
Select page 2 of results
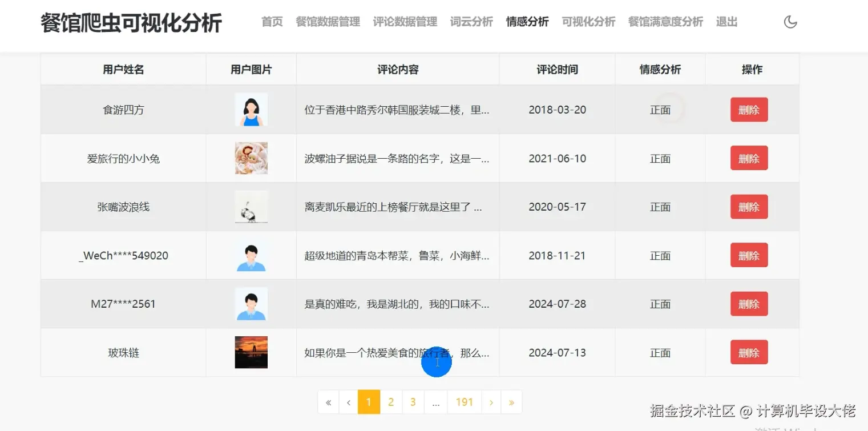point(391,401)
